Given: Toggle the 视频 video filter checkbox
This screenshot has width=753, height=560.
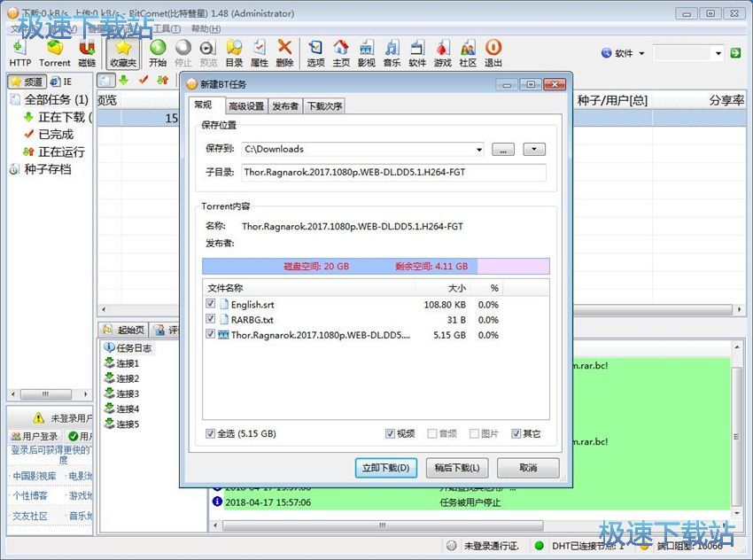Looking at the screenshot, I should [x=390, y=433].
